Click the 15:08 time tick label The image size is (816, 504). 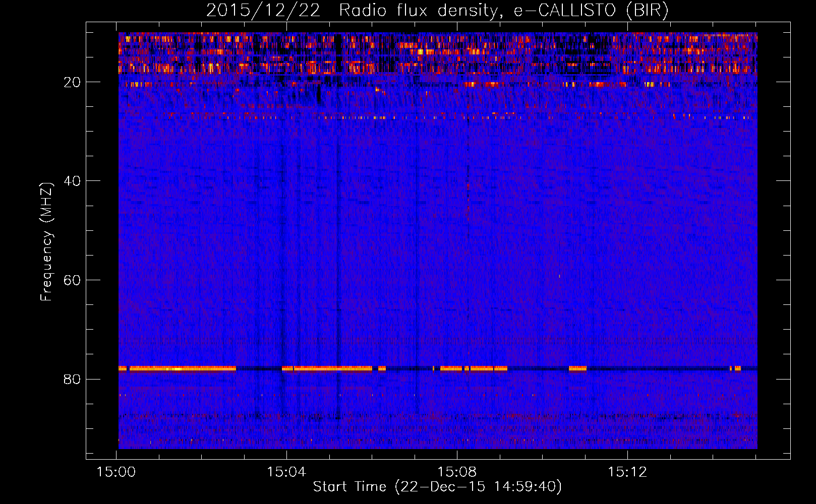(457, 472)
